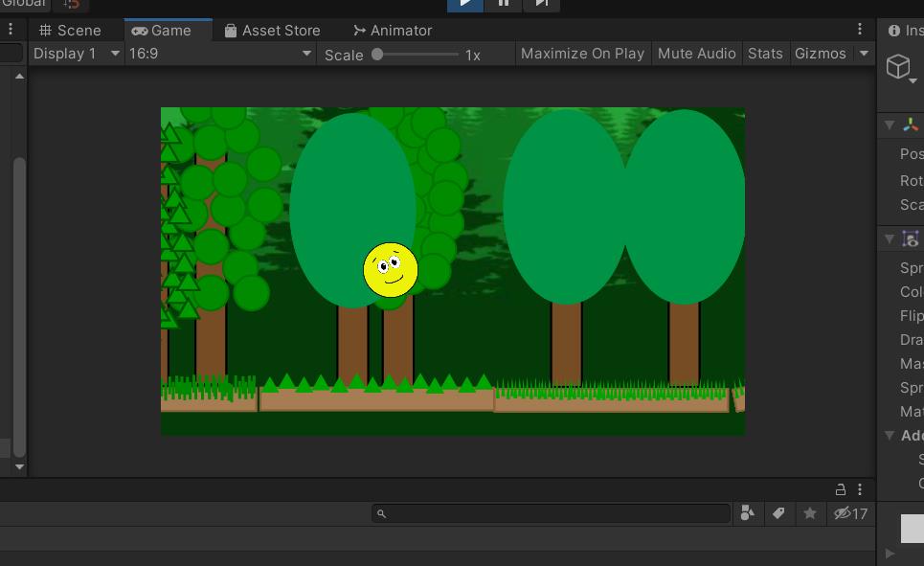Open the Gizmos dropdown arrow
The image size is (924, 566).
[864, 54]
